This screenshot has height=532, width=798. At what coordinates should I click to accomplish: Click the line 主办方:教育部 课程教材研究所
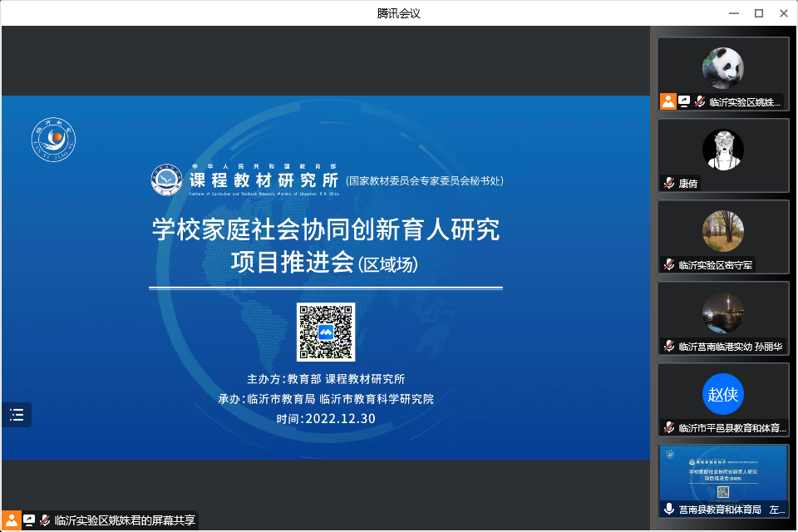(326, 379)
